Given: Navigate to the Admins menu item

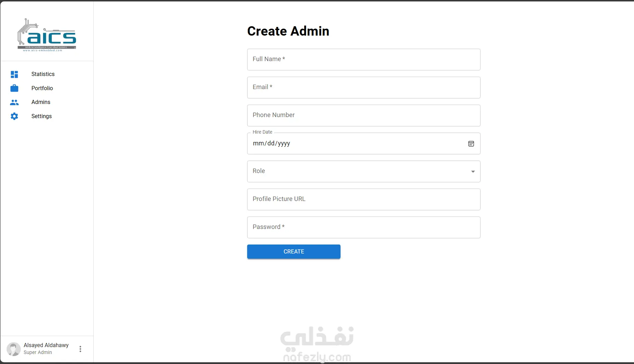Looking at the screenshot, I should pyautogui.click(x=41, y=102).
